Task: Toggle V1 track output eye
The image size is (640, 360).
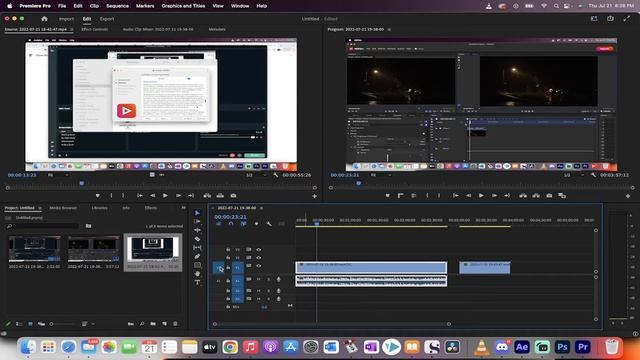Action: [258, 266]
